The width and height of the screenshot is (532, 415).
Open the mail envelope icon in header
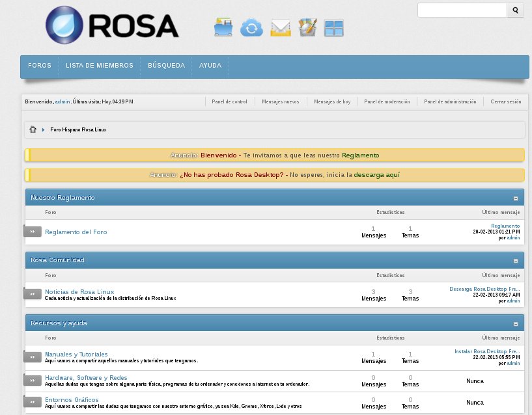click(281, 28)
